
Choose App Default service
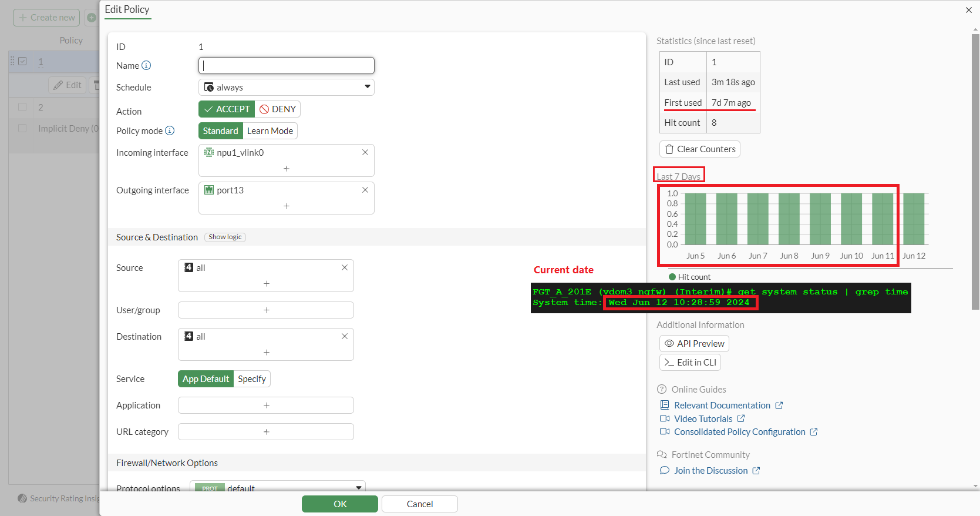(206, 379)
